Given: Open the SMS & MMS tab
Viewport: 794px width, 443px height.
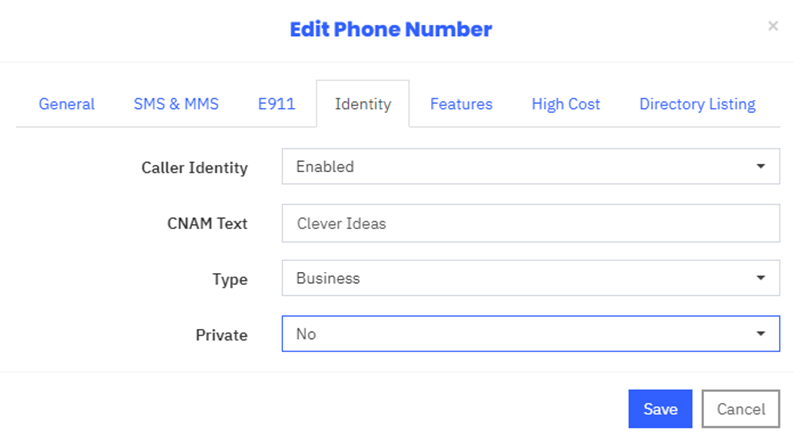Looking at the screenshot, I should point(176,104).
